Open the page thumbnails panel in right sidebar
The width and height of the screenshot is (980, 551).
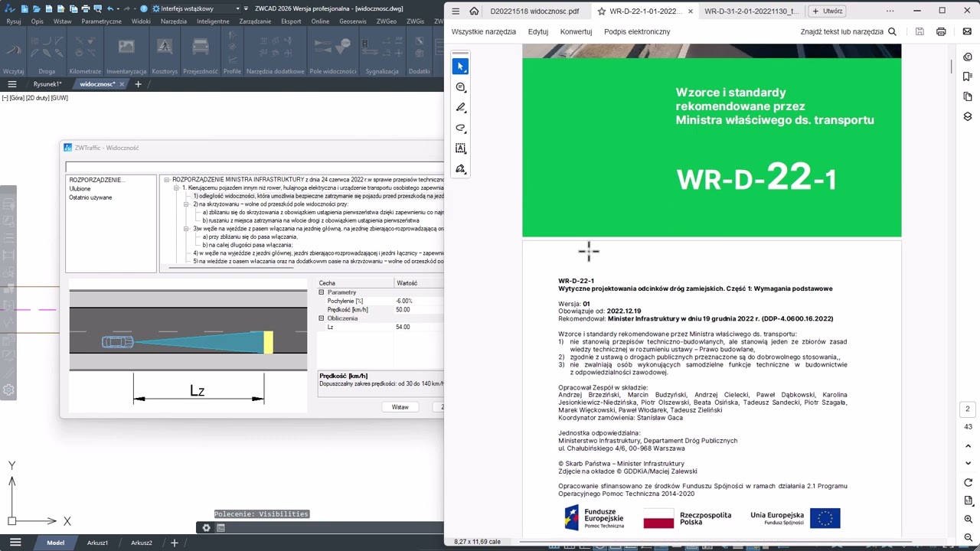click(968, 96)
